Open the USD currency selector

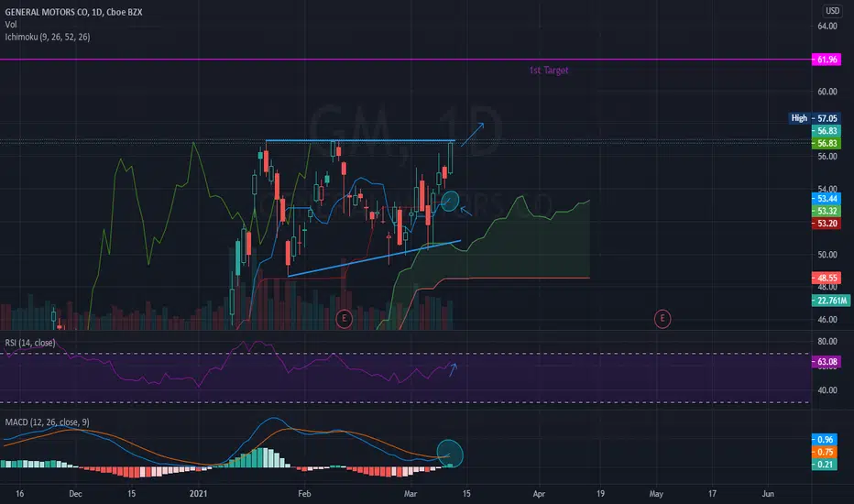832,11
